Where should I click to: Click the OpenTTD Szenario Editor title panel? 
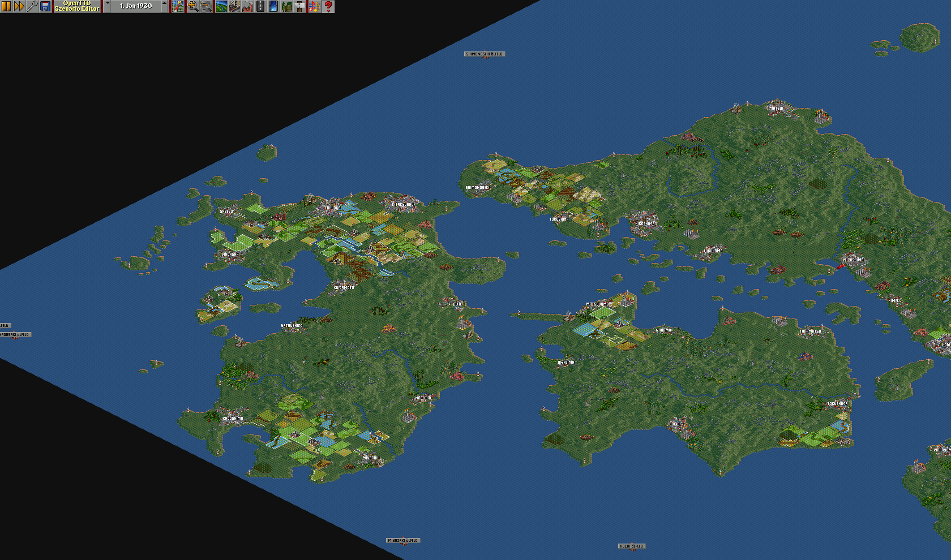point(77,6)
